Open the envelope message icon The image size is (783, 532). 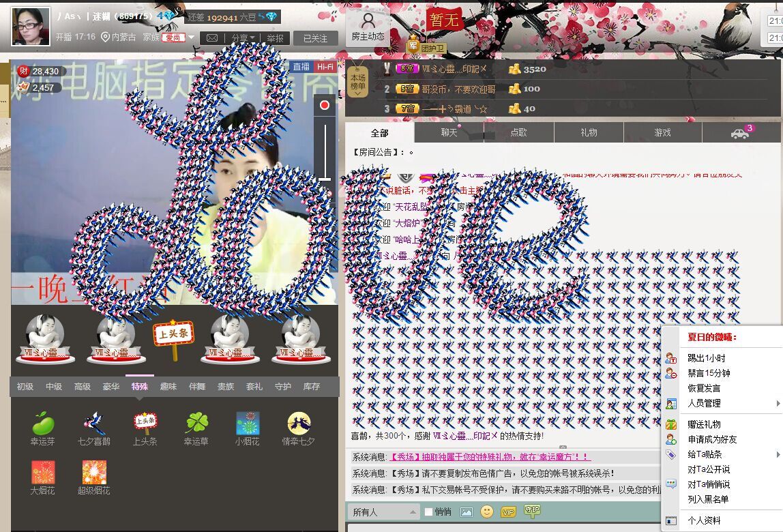click(212, 38)
